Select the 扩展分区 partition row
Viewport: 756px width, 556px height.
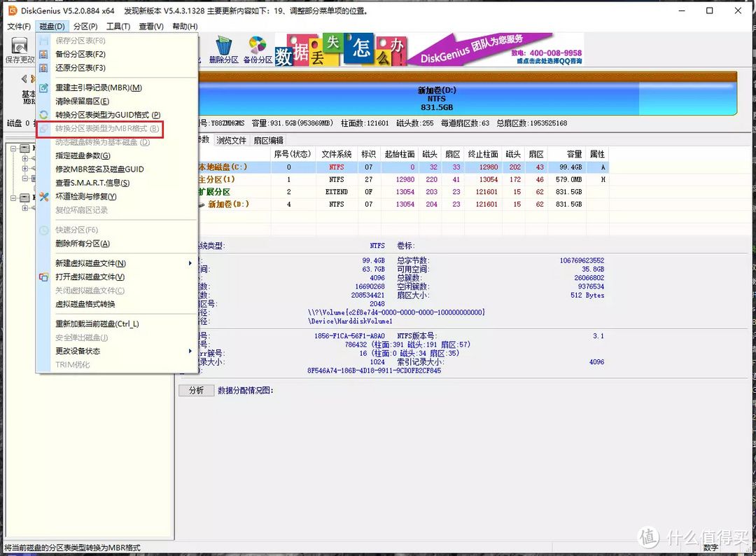403,192
